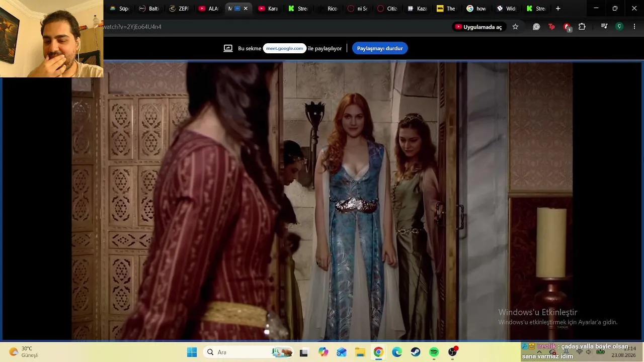Switch to Google Chrome in taskbar
The image size is (644, 362).
point(378,352)
